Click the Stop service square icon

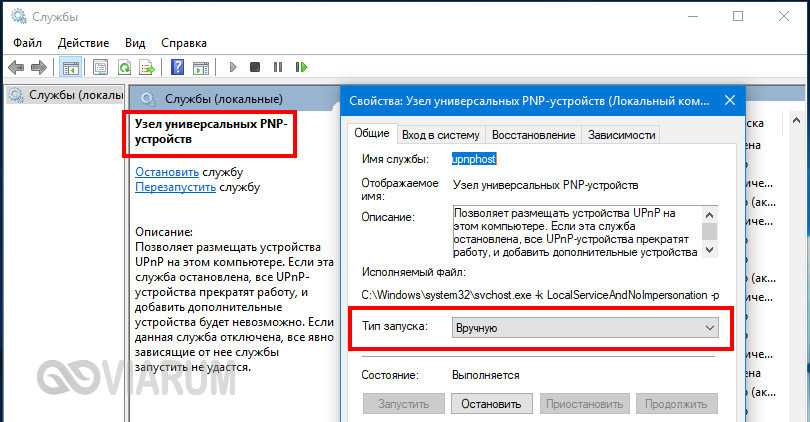(x=255, y=67)
